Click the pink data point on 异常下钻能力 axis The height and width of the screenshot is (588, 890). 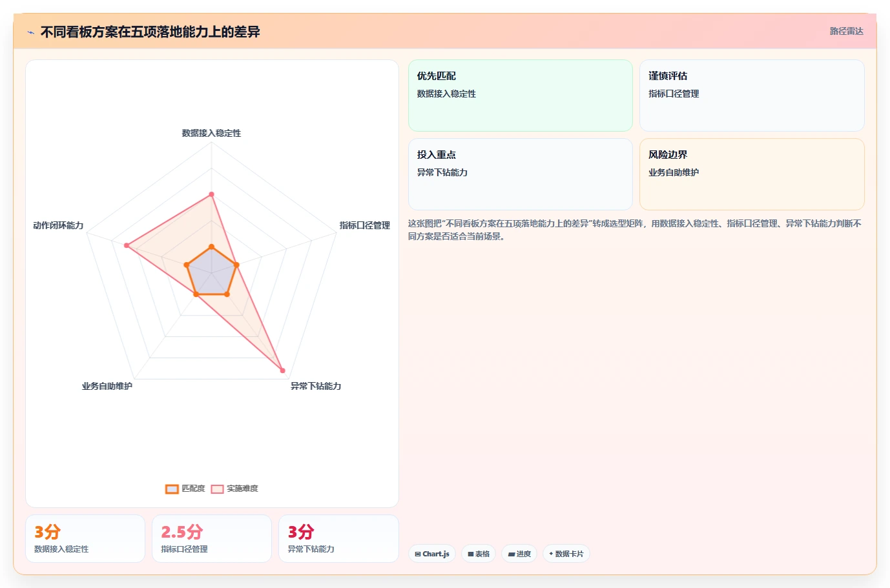[x=282, y=370]
